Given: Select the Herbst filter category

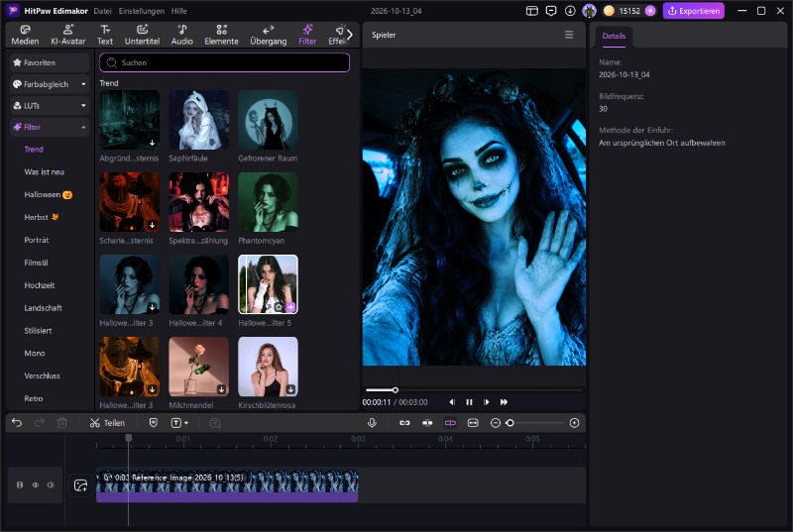Looking at the screenshot, I should 42,217.
